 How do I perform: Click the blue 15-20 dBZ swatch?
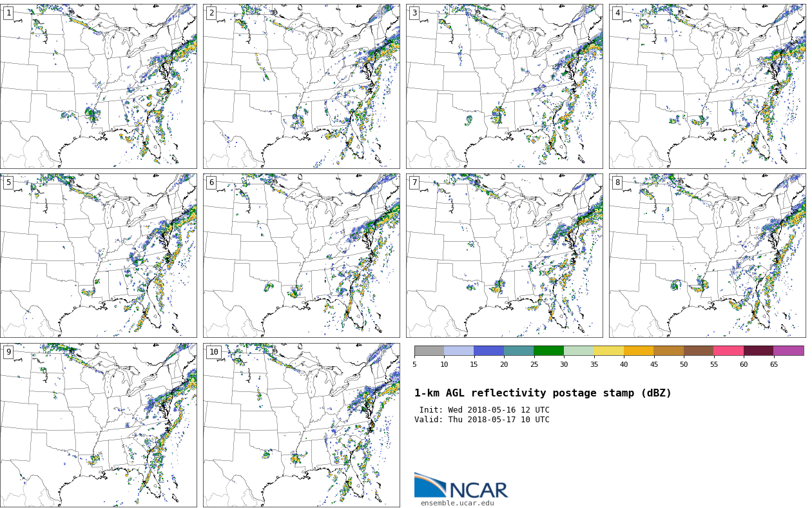(x=488, y=351)
